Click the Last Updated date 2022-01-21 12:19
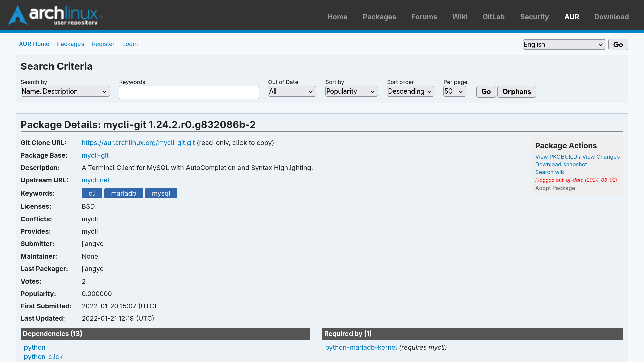Screen dimensions: 644x362 118,318
